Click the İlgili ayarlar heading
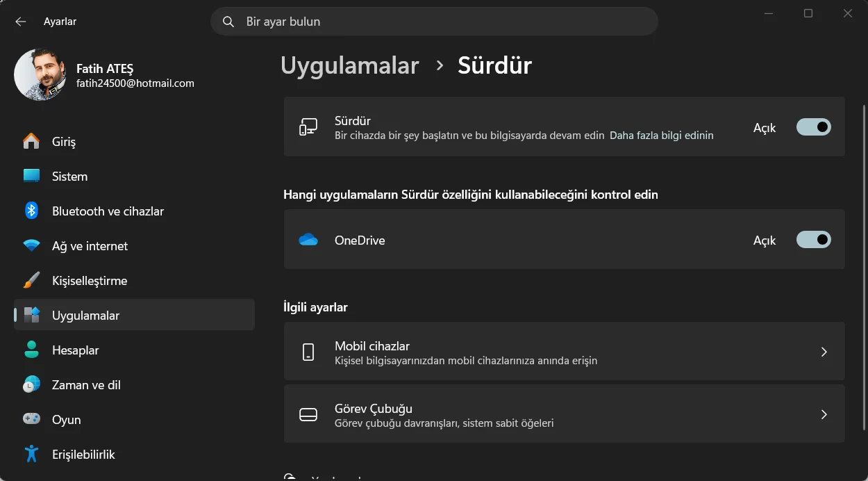868x481 pixels. [315, 307]
